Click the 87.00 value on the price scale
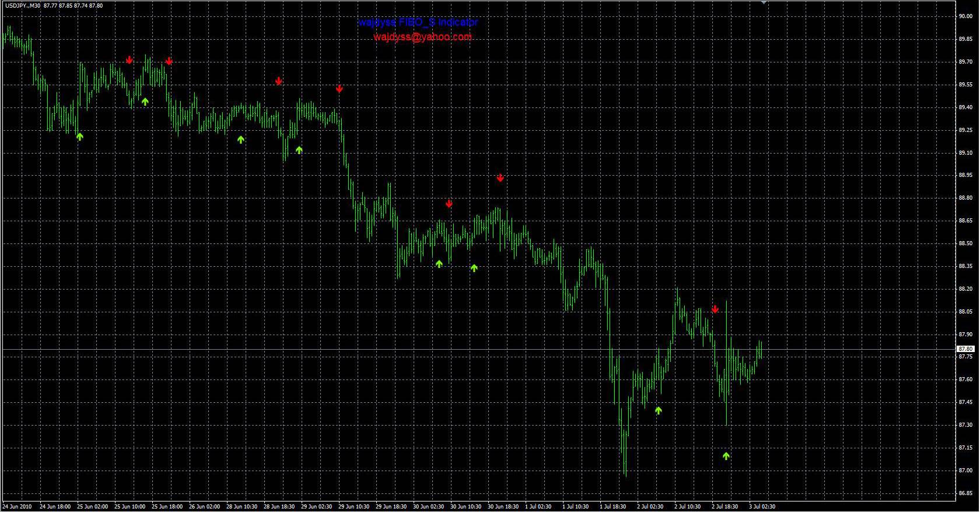 pos(965,471)
